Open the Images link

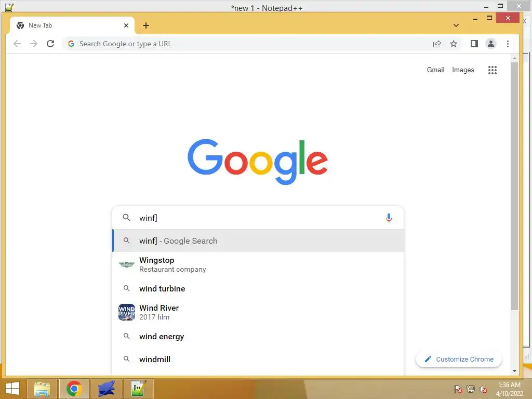point(463,70)
